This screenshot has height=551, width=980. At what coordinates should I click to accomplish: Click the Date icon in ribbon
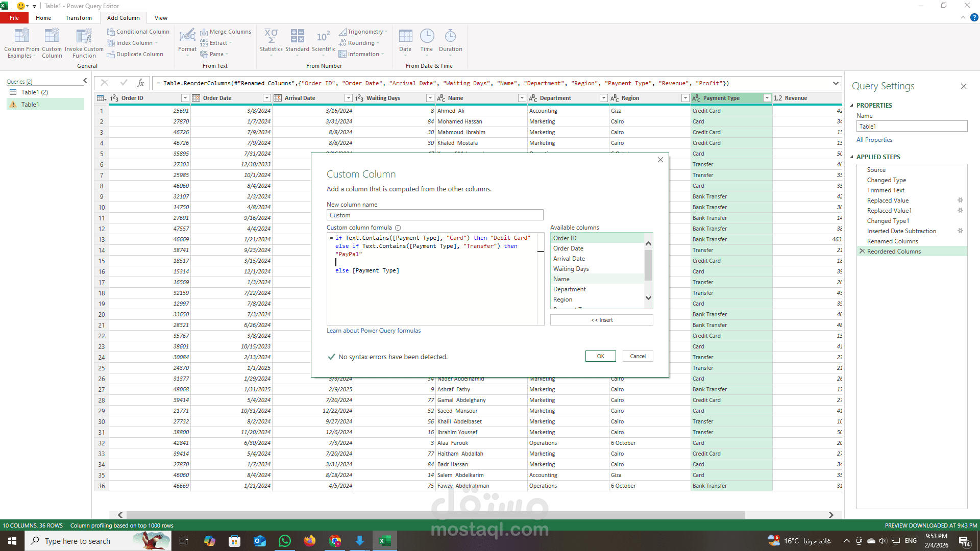click(x=405, y=37)
